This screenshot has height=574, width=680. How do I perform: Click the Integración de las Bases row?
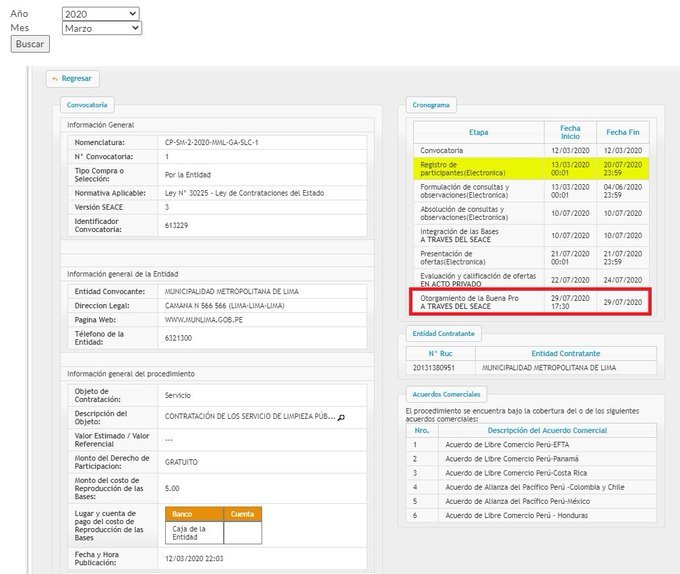[531, 235]
